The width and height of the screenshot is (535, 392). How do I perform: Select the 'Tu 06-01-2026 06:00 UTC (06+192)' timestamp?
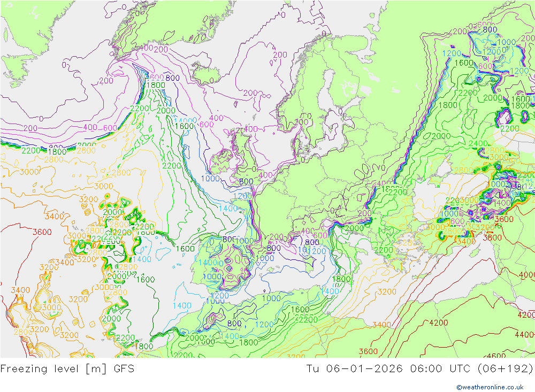pos(419,369)
